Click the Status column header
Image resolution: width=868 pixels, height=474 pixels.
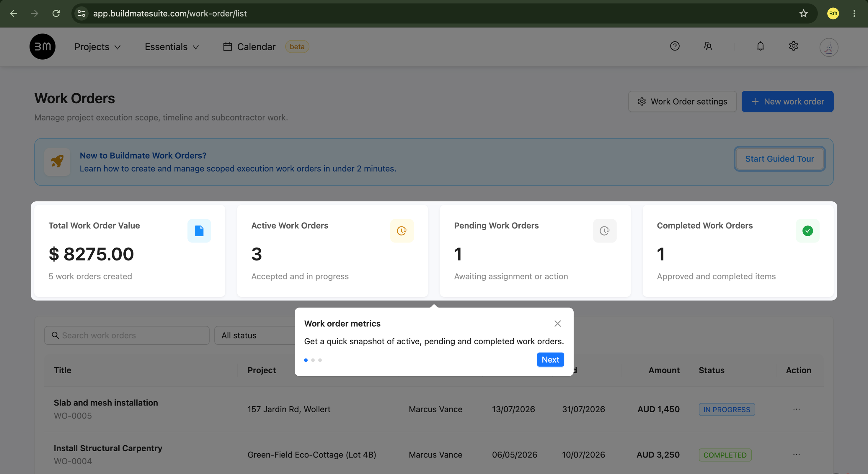click(711, 370)
